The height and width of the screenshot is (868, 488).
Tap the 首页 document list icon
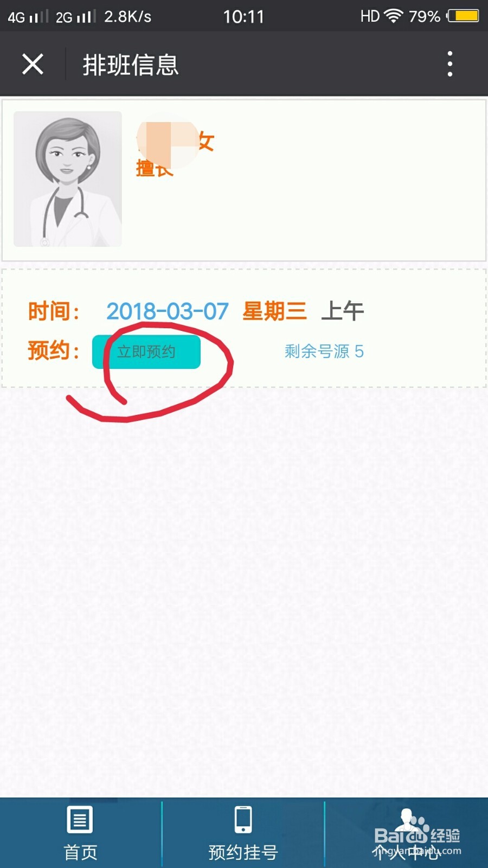click(80, 819)
